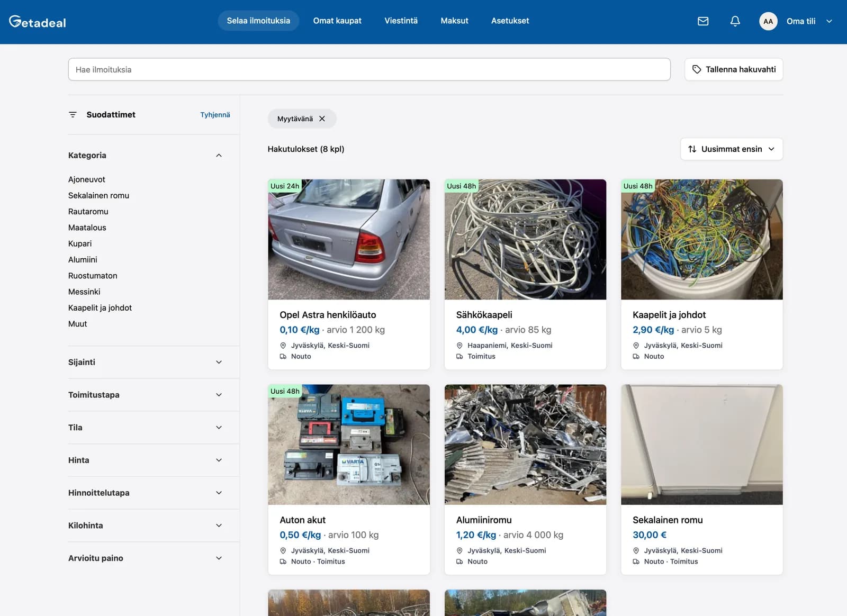Open the Auton akut battery photo
The width and height of the screenshot is (847, 616).
click(349, 445)
